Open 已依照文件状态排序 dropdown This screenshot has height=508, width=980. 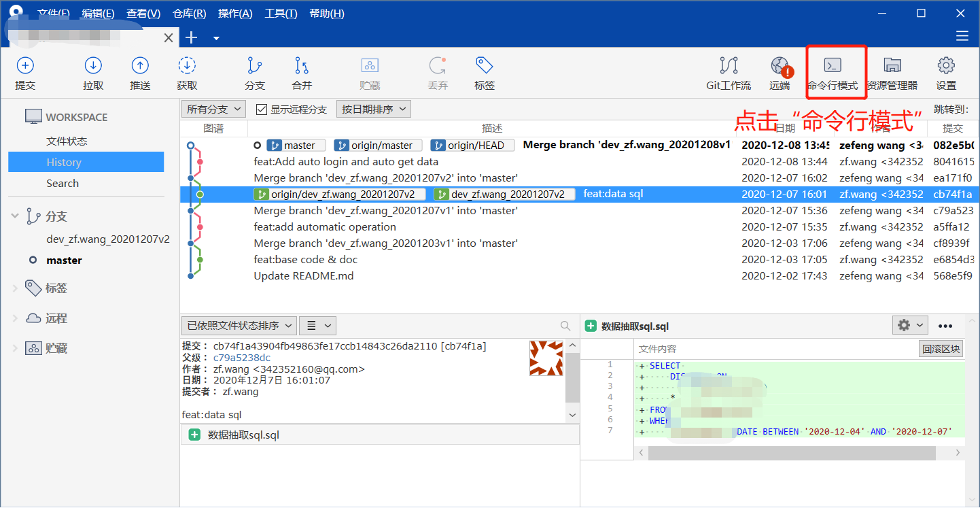click(239, 325)
